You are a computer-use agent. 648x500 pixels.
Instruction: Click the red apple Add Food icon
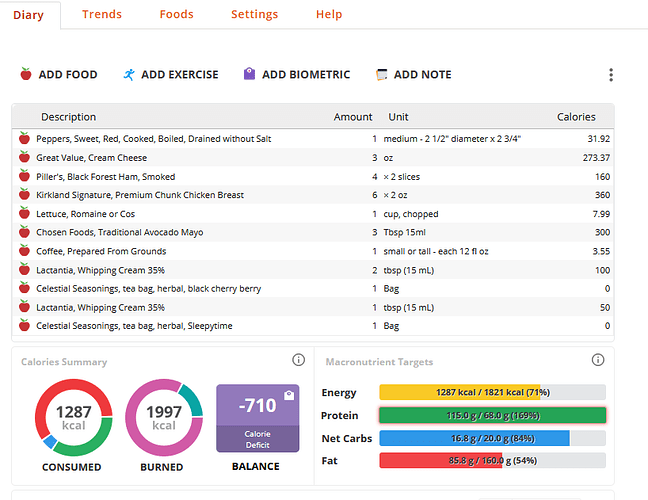[26, 74]
